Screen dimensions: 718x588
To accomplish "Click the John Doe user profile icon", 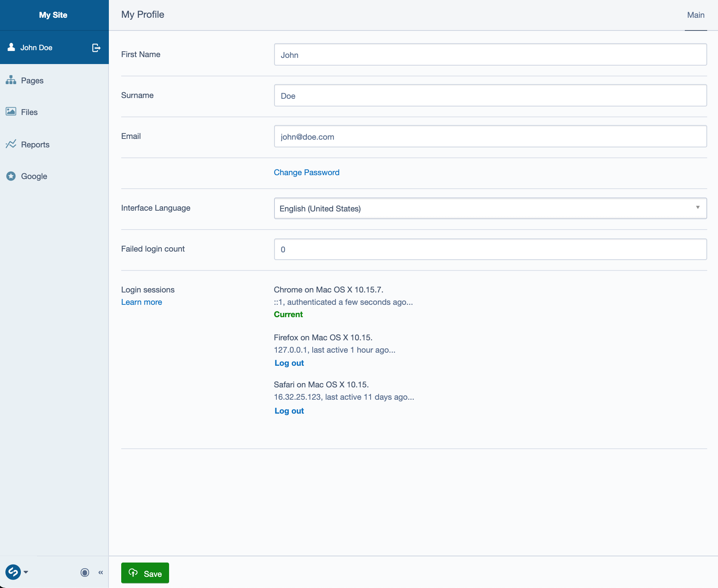I will (x=10, y=47).
